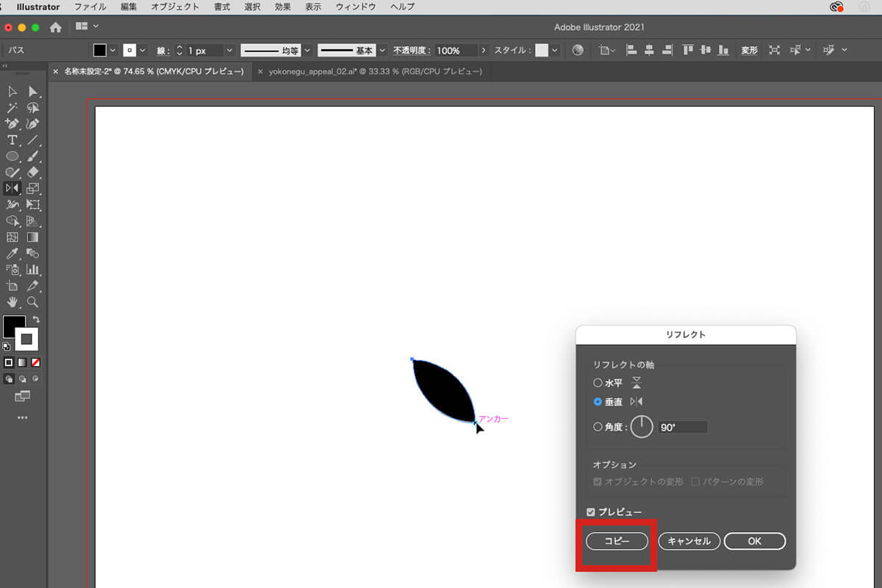Click the Gradient tool icon

33,237
